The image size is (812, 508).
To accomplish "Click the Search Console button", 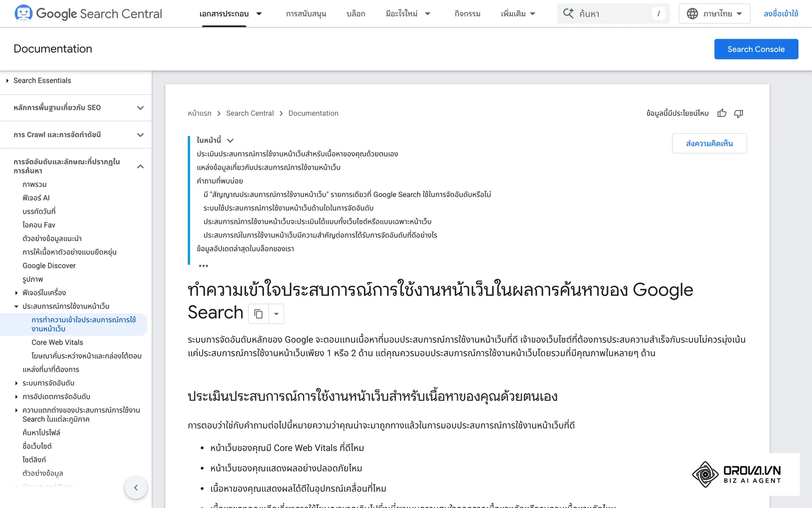I will 756,49.
